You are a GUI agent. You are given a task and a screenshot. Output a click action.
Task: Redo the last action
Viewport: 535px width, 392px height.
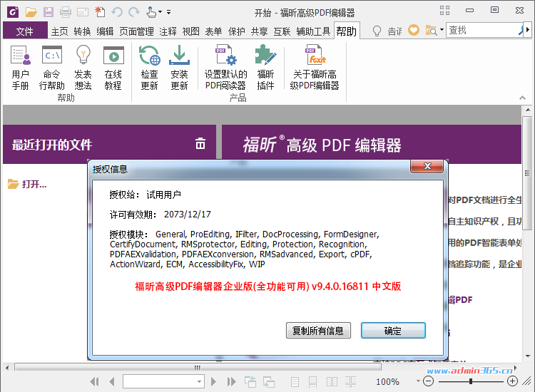pyautogui.click(x=134, y=12)
